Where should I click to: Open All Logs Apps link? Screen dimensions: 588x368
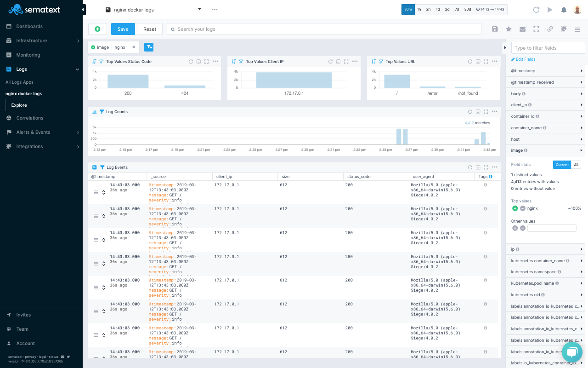coord(19,82)
